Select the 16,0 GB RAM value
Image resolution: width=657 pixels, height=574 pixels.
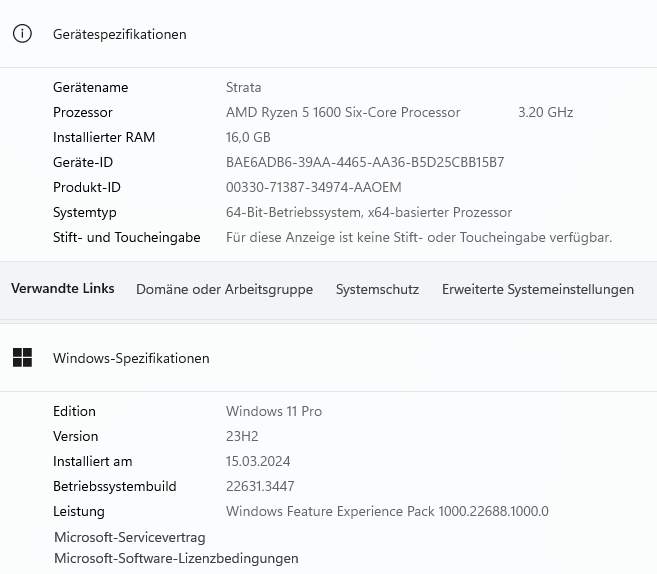click(248, 137)
